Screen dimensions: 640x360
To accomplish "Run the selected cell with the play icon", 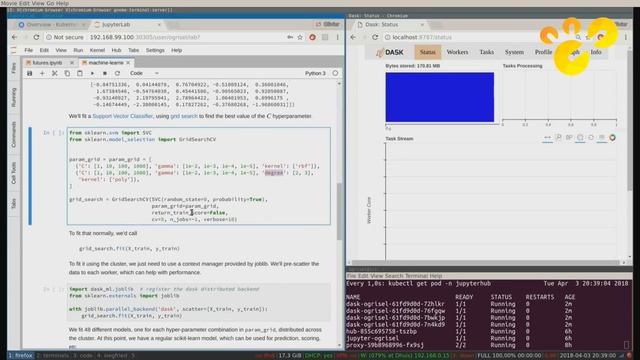I will (x=92, y=73).
